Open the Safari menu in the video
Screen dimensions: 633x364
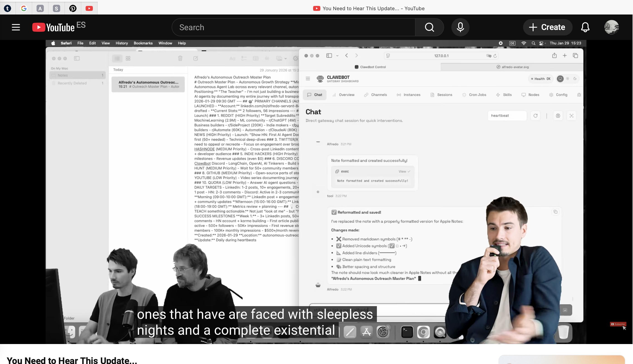click(66, 43)
